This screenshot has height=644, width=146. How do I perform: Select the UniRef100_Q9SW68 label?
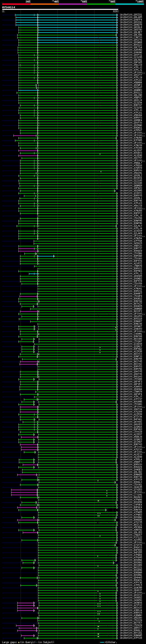click(131, 42)
